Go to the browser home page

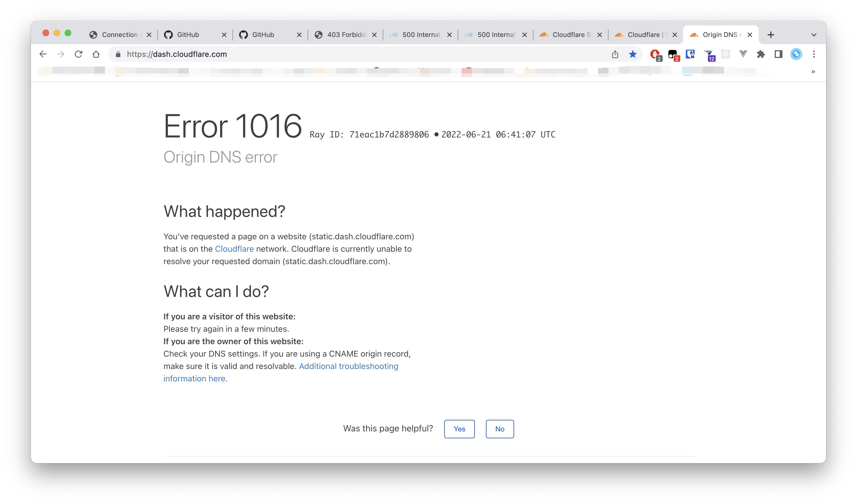tap(96, 54)
